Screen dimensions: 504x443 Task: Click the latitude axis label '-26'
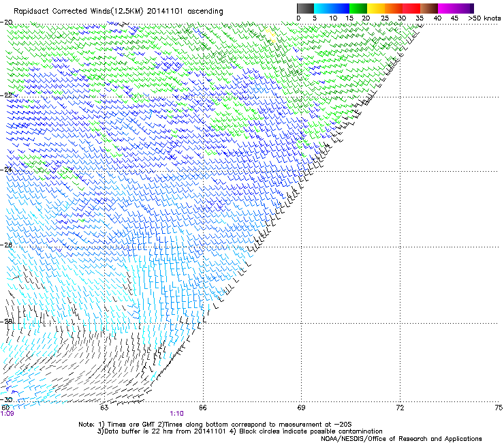pos(6,245)
